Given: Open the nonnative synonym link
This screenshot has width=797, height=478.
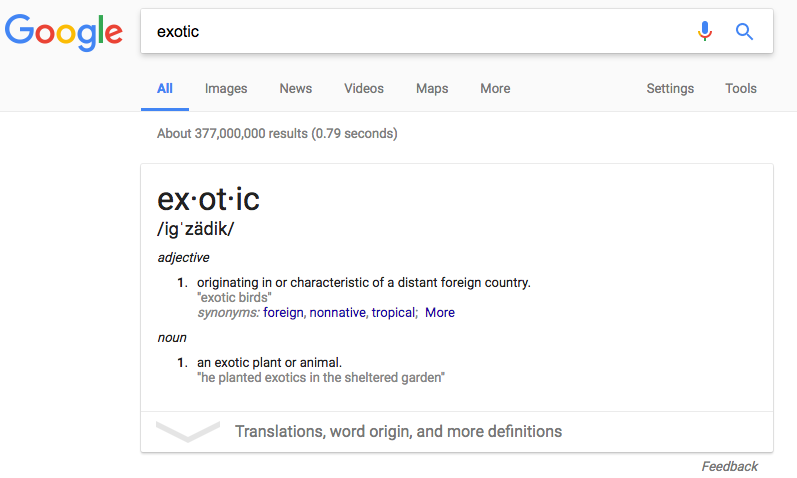Looking at the screenshot, I should (x=338, y=312).
